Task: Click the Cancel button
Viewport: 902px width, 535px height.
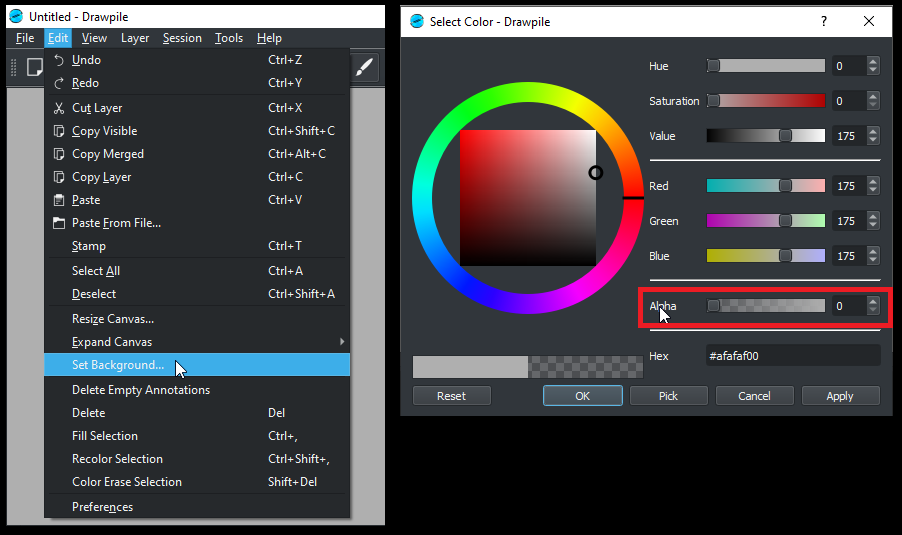Action: [x=754, y=396]
